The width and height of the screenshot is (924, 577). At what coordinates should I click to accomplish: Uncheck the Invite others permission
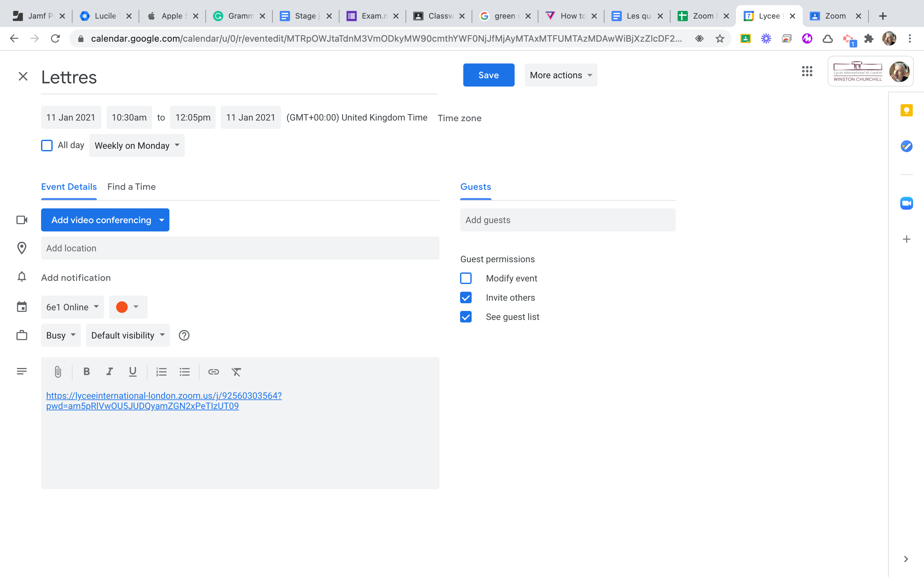point(466,298)
